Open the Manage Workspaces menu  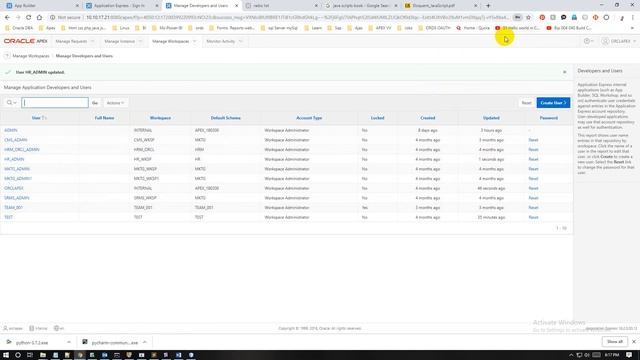171,41
